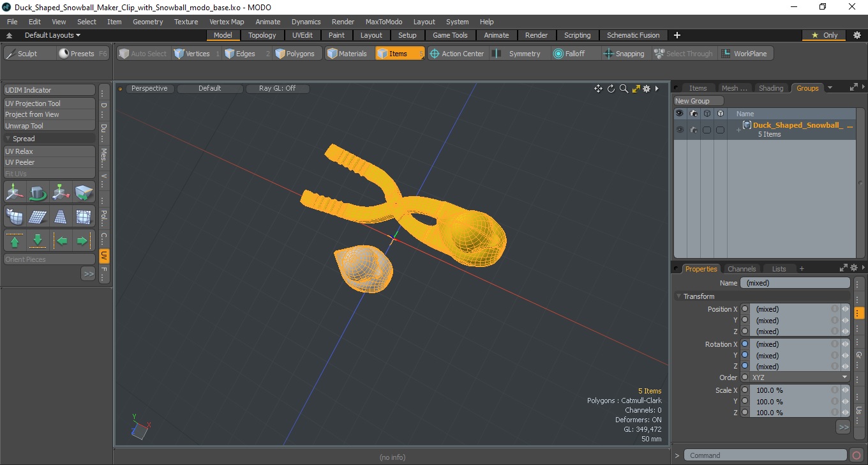This screenshot has height=465, width=868.
Task: Expand the Duck_Shaped_Snowball group plus sign
Action: (738, 130)
